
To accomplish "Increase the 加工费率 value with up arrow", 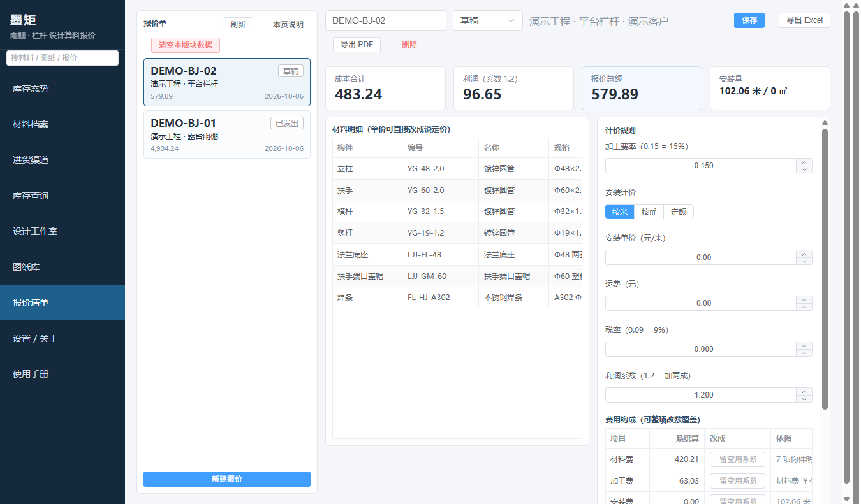I will 804,162.
